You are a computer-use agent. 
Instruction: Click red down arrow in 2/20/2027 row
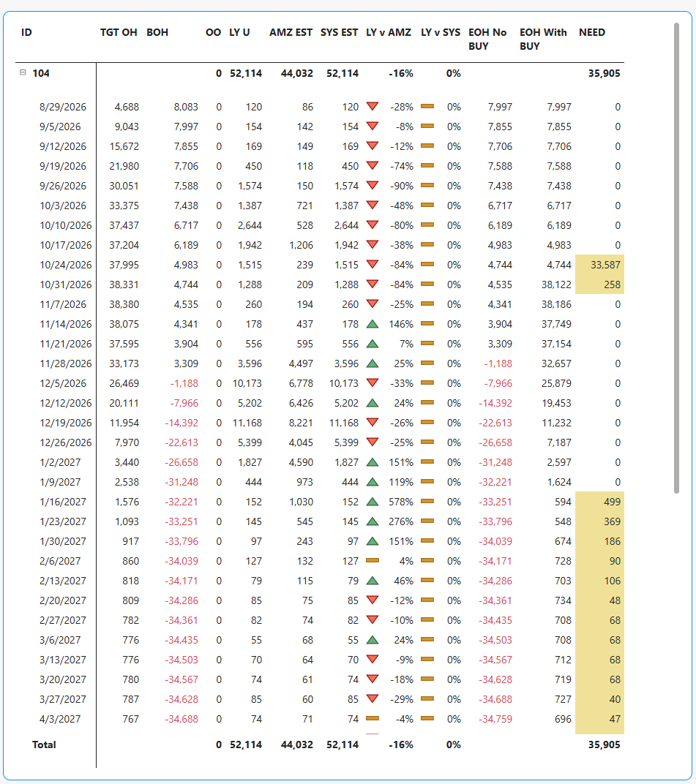pos(373,600)
